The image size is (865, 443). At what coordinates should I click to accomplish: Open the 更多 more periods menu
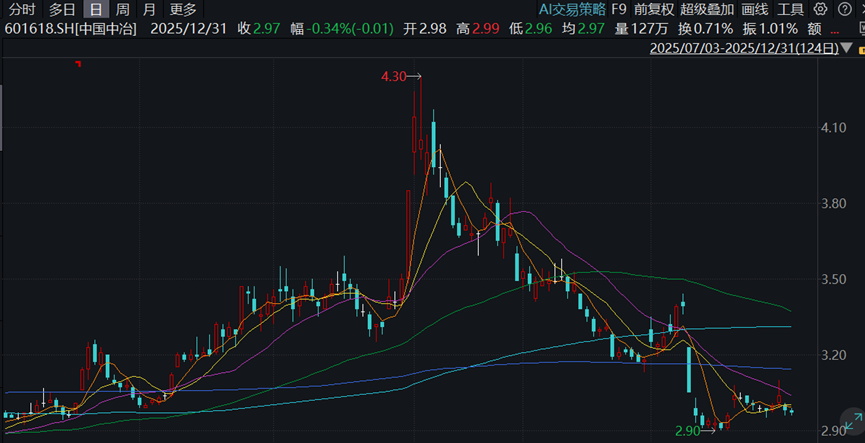point(183,9)
